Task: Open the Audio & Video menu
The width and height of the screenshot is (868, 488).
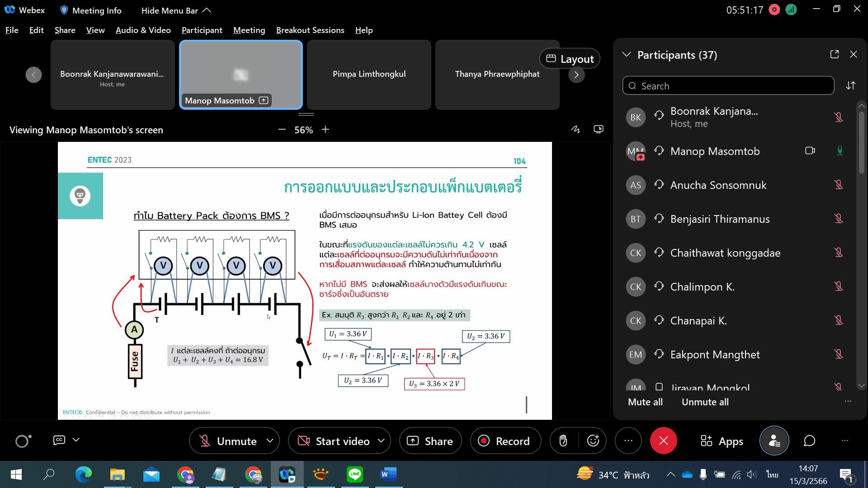Action: pos(143,30)
